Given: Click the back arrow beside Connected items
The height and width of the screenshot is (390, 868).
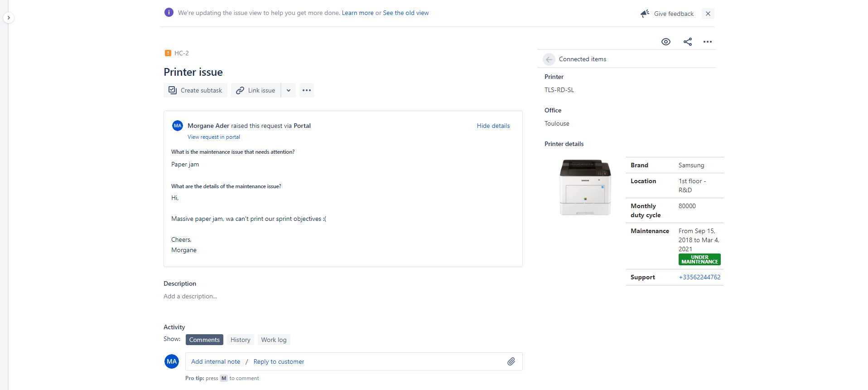Looking at the screenshot, I should (x=549, y=59).
